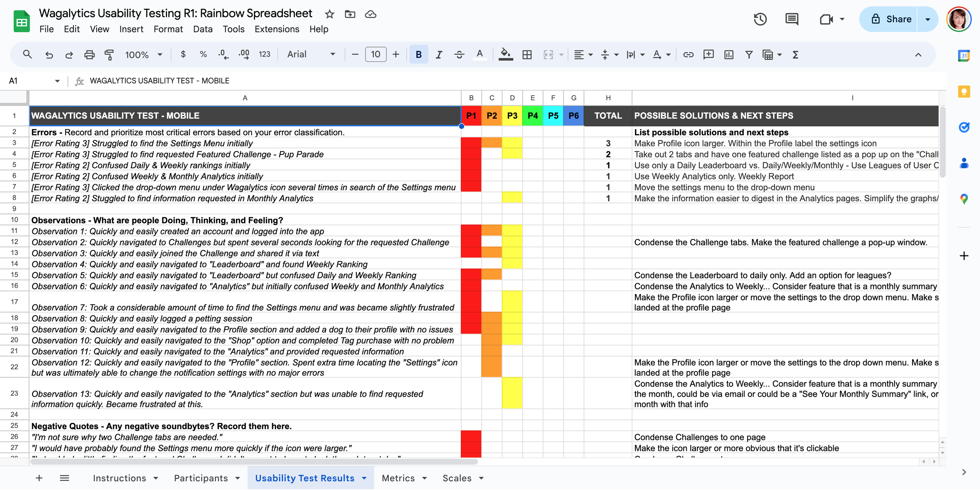Click the font size input box
Viewport: 980px width, 490px height.
[x=375, y=54]
